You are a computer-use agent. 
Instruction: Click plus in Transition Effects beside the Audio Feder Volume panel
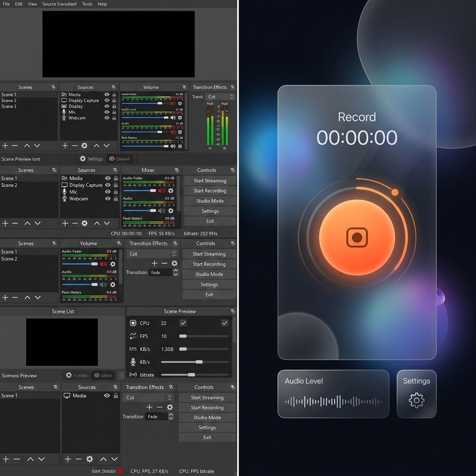154,263
